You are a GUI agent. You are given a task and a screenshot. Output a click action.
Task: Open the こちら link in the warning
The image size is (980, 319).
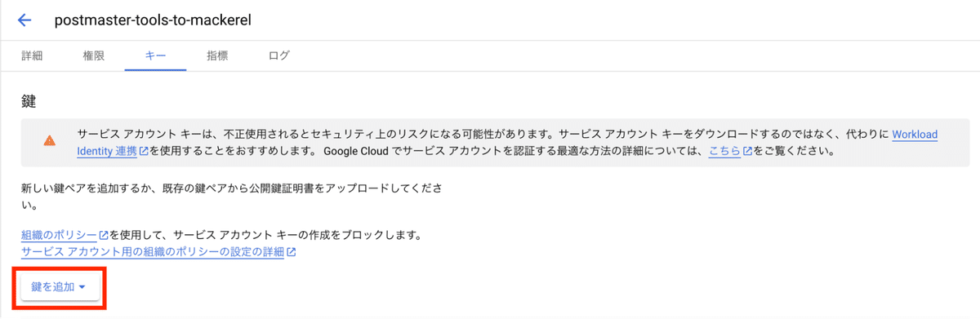coord(724,151)
